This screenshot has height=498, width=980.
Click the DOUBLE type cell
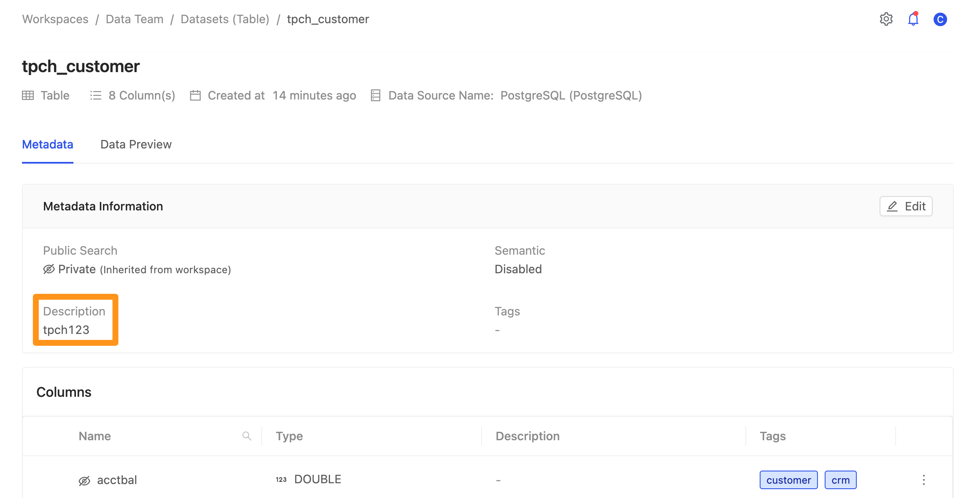(317, 479)
